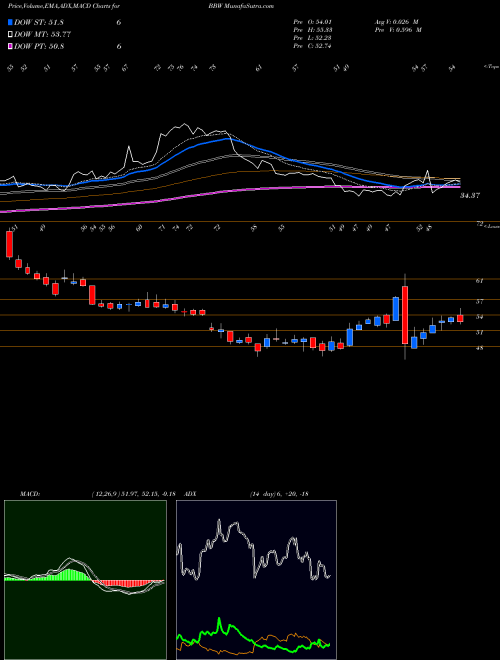Click the 54 price axis label
Screen dimensions: 500x660
479,317
